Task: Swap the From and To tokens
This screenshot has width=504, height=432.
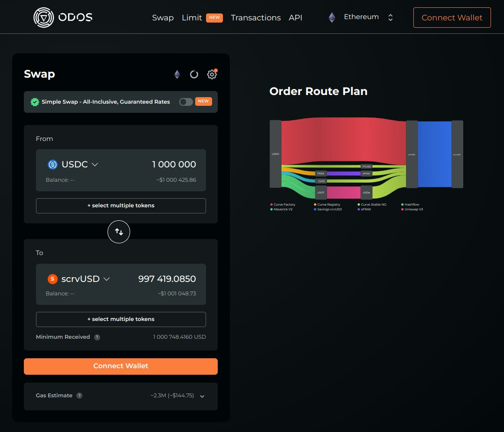Action: 118,232
